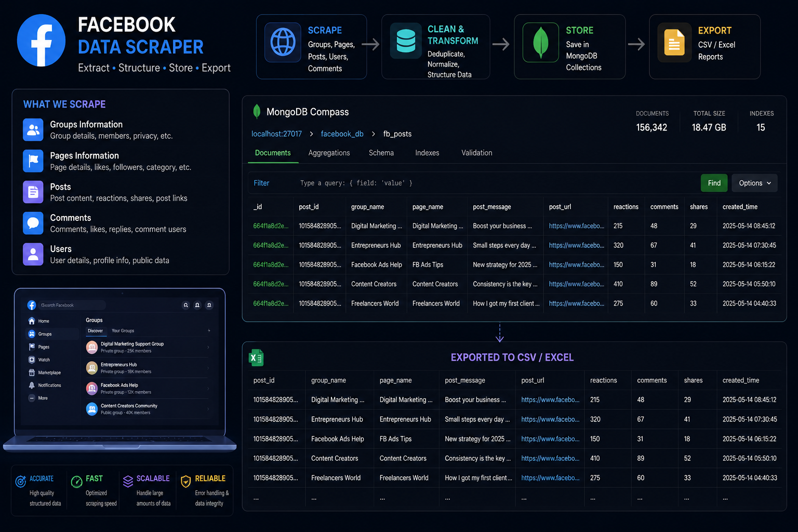Open the Validation tab
Viewport: 798px width, 532px height.
point(476,153)
